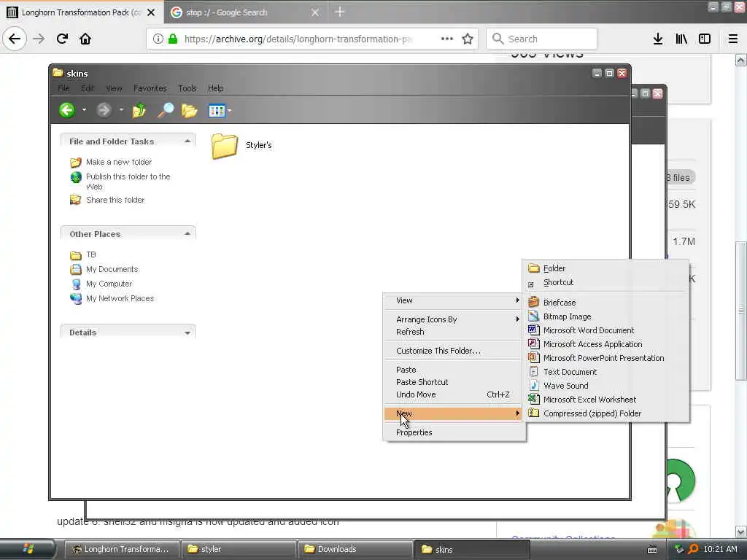Image resolution: width=747 pixels, height=560 pixels.
Task: Click the My Computer icon
Action: [x=76, y=284]
